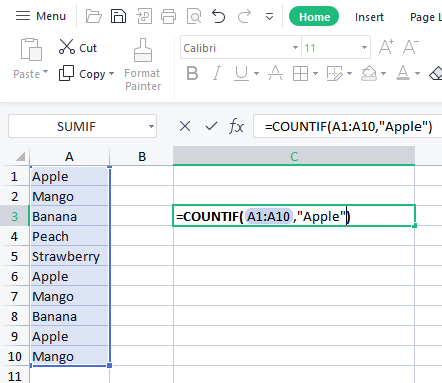Expand the cell styles dropdown arrow

coord(349,73)
